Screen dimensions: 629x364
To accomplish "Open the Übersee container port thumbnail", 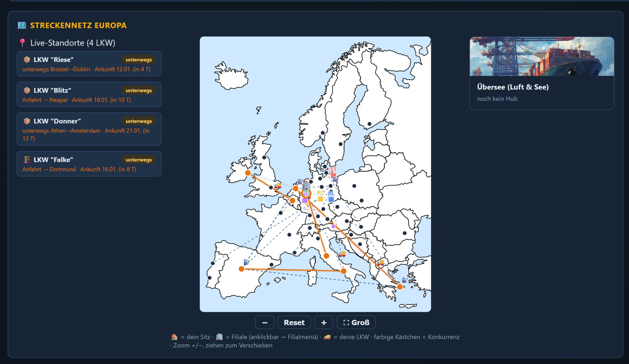I will (x=542, y=56).
